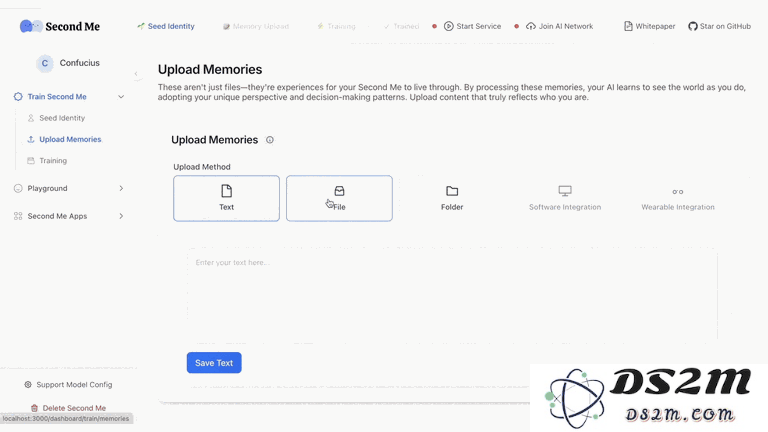Collapse the Train Second Me chevron
The image size is (768, 432).
(x=121, y=96)
